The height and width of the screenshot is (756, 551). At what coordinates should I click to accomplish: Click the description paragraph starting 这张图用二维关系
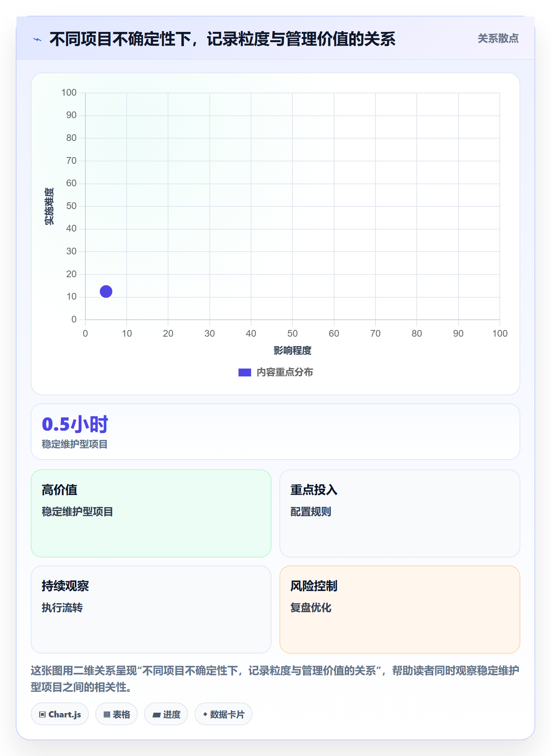[275, 678]
